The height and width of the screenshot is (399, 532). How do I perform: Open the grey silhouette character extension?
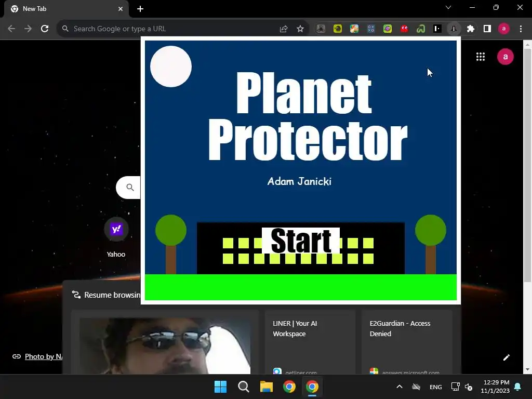[x=321, y=29]
